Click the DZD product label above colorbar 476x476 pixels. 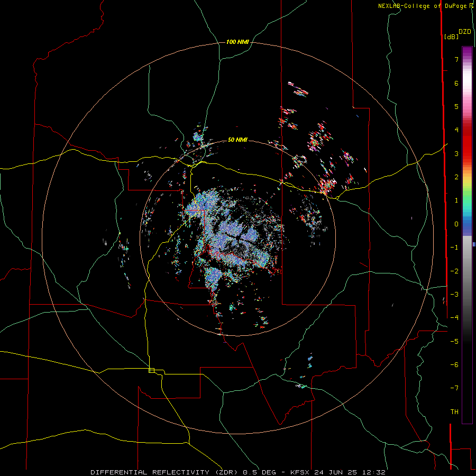pos(465,32)
